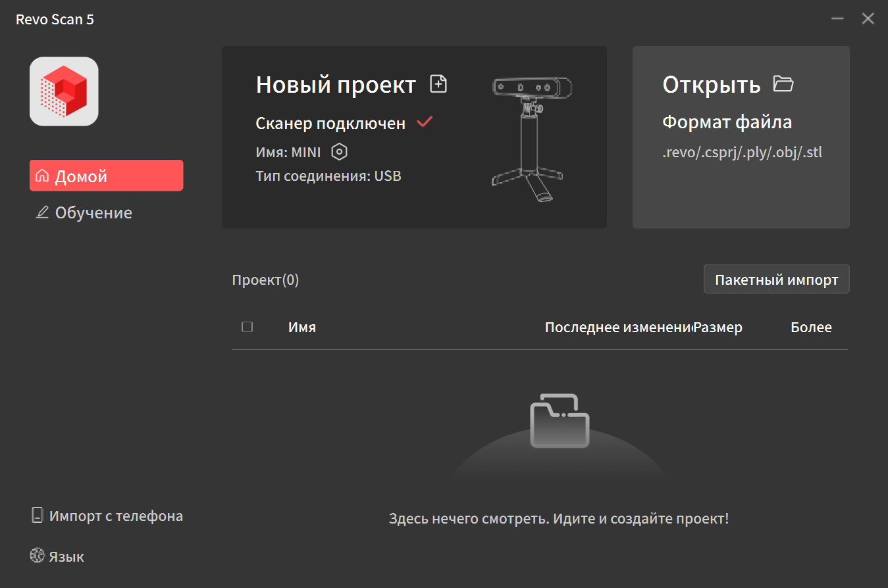888x588 pixels.
Task: Click the .revo/.csprj/.ply/.obj/.stl formats text
Action: [x=743, y=153]
